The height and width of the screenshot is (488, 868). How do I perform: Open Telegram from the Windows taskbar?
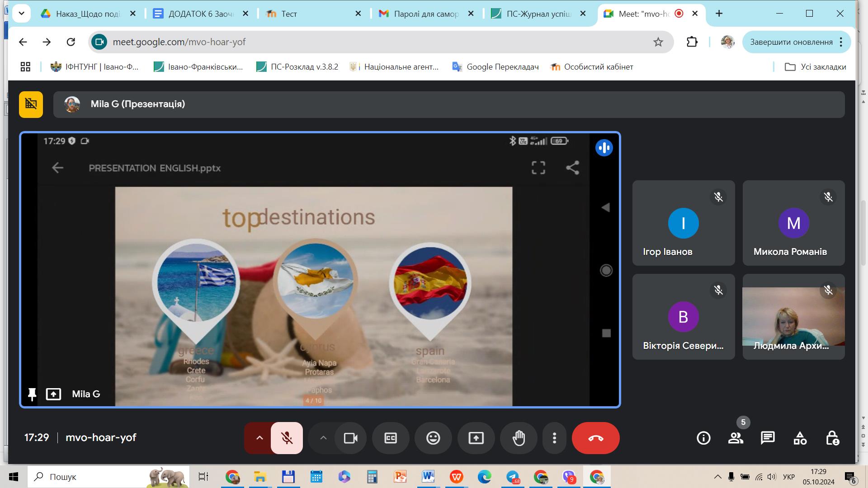512,477
